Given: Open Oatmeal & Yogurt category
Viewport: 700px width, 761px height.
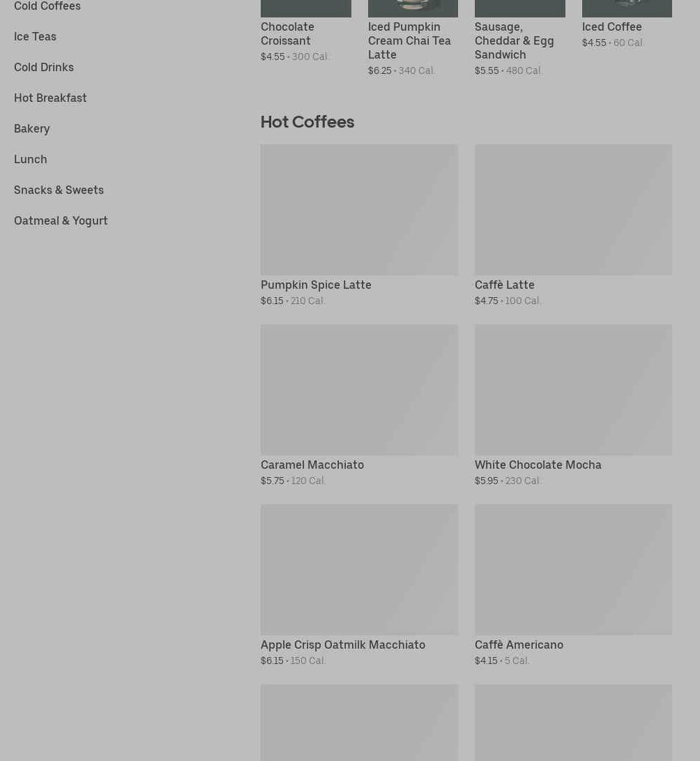Looking at the screenshot, I should pos(61,220).
